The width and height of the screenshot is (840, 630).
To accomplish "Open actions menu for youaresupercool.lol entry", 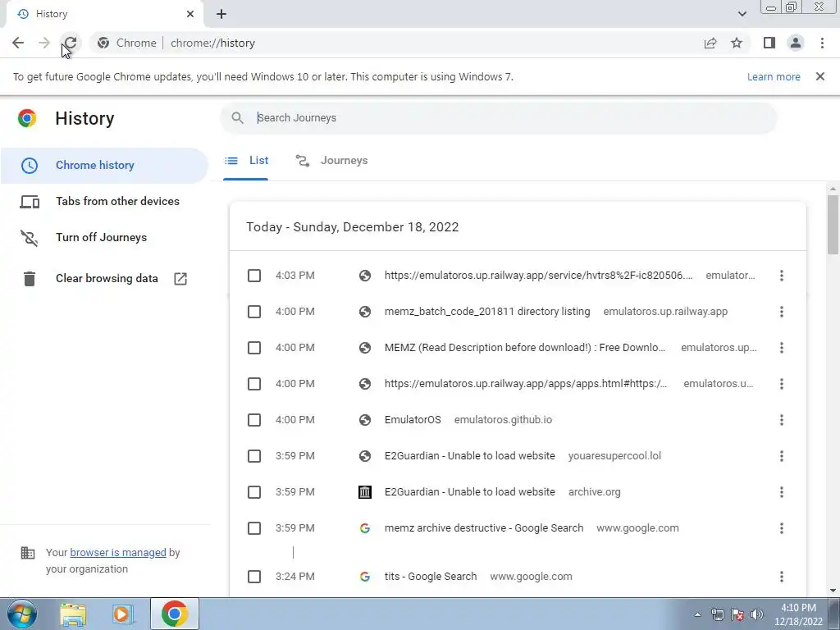I will [782, 456].
